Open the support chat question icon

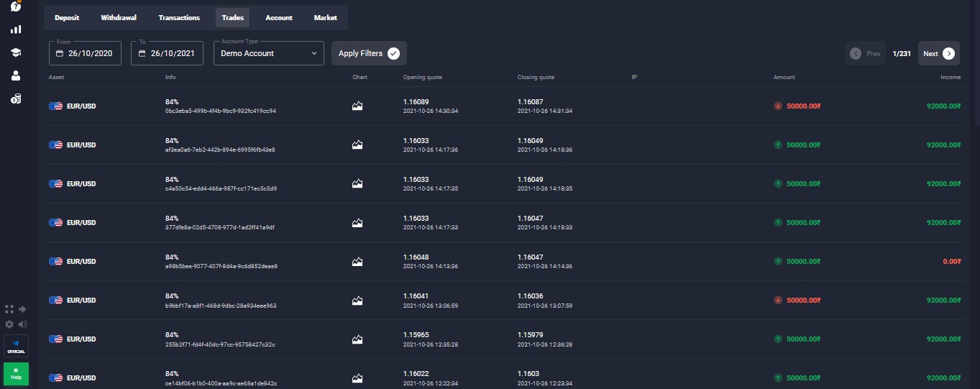pos(16,6)
